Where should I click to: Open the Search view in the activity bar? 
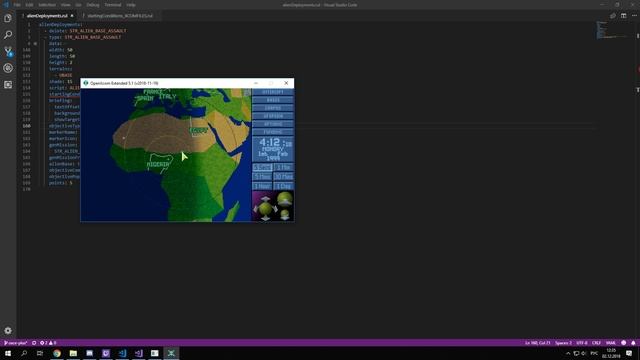pyautogui.click(x=8, y=35)
